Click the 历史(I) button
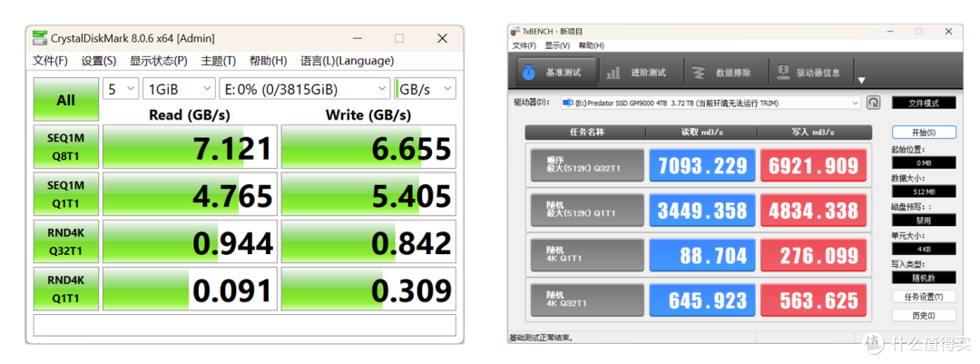980x364 pixels. 924,315
